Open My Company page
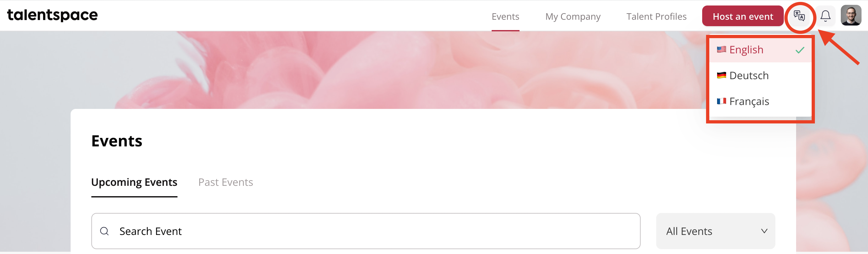The height and width of the screenshot is (254, 868). pos(573,16)
